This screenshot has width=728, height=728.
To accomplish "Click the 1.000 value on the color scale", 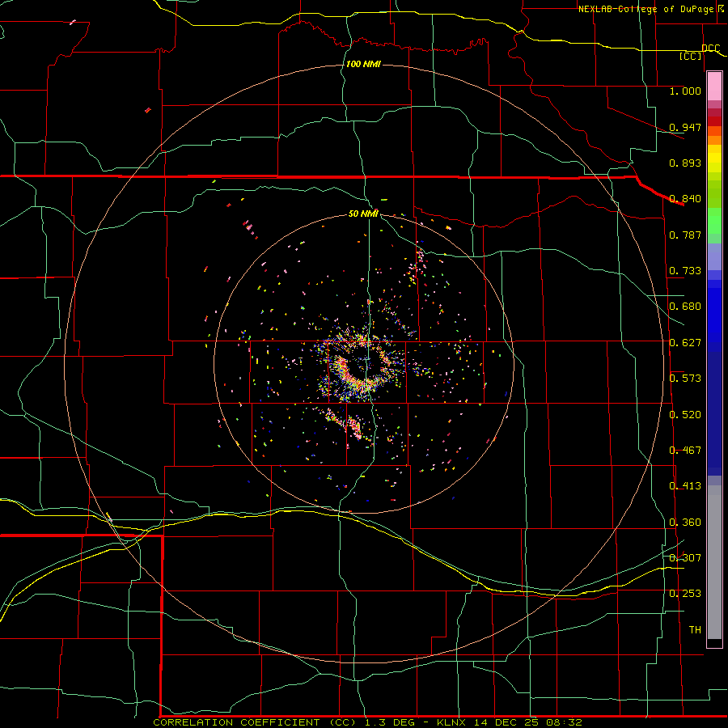I will click(685, 91).
